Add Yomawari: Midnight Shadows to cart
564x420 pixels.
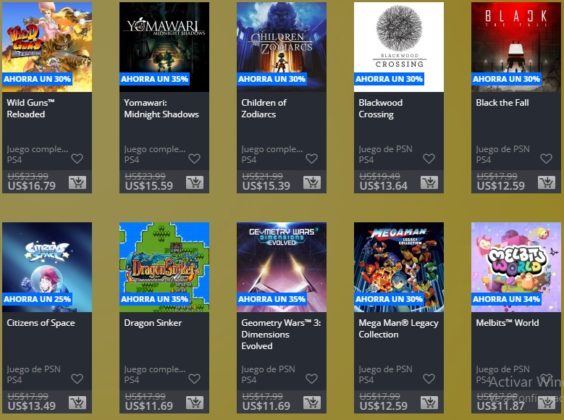tap(195, 183)
